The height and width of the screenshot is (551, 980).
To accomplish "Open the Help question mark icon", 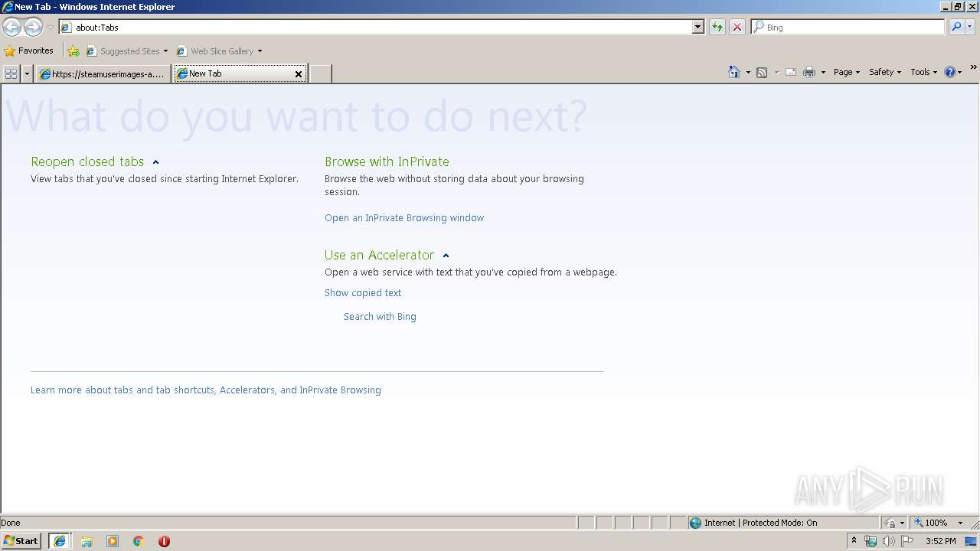I will click(x=950, y=72).
